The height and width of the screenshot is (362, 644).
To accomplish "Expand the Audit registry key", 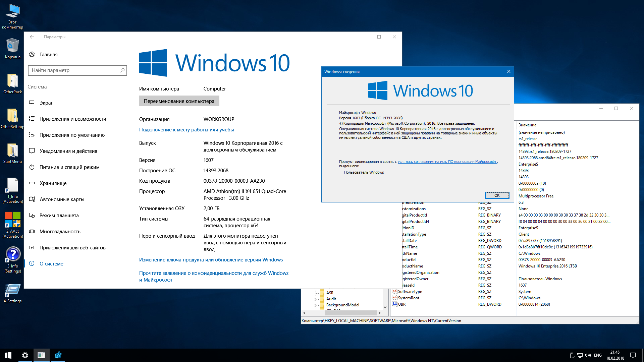I will coord(315,299).
